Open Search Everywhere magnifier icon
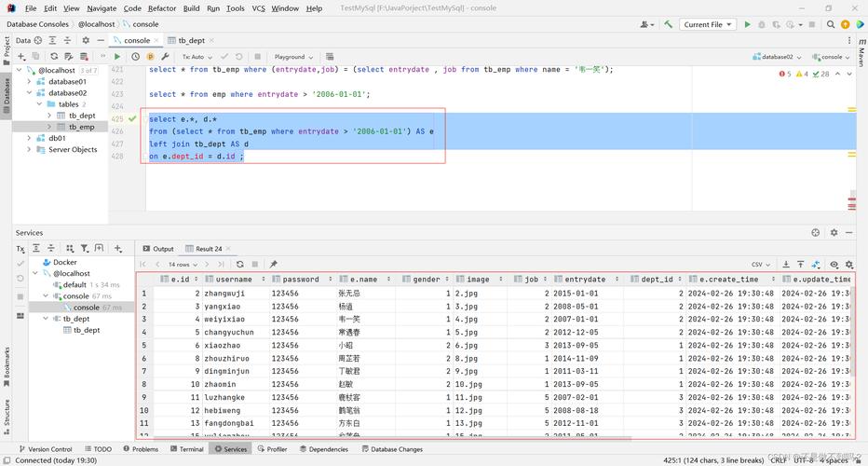Image resolution: width=868 pixels, height=466 pixels. click(831, 24)
